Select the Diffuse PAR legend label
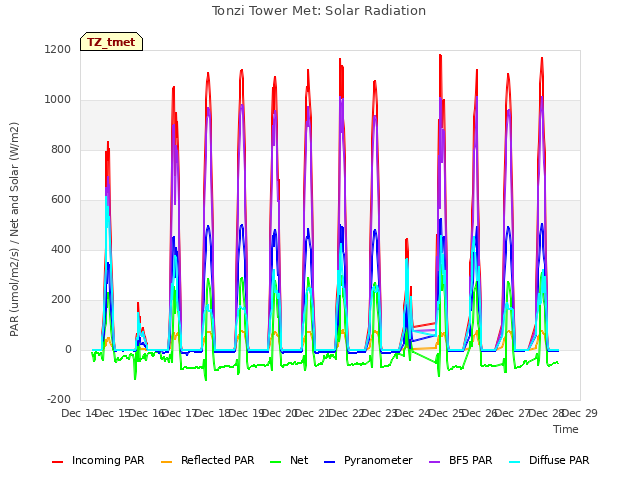The width and height of the screenshot is (640, 480). tap(559, 460)
